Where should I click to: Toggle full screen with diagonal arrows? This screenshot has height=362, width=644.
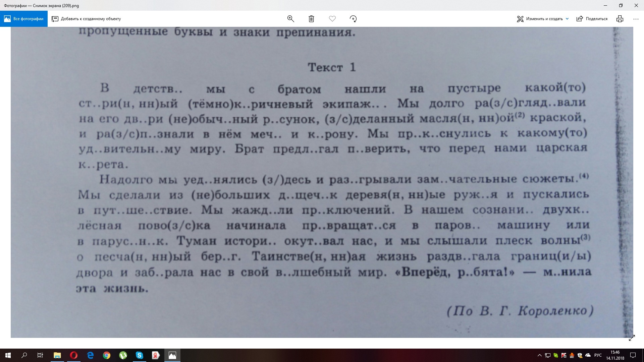click(x=632, y=338)
